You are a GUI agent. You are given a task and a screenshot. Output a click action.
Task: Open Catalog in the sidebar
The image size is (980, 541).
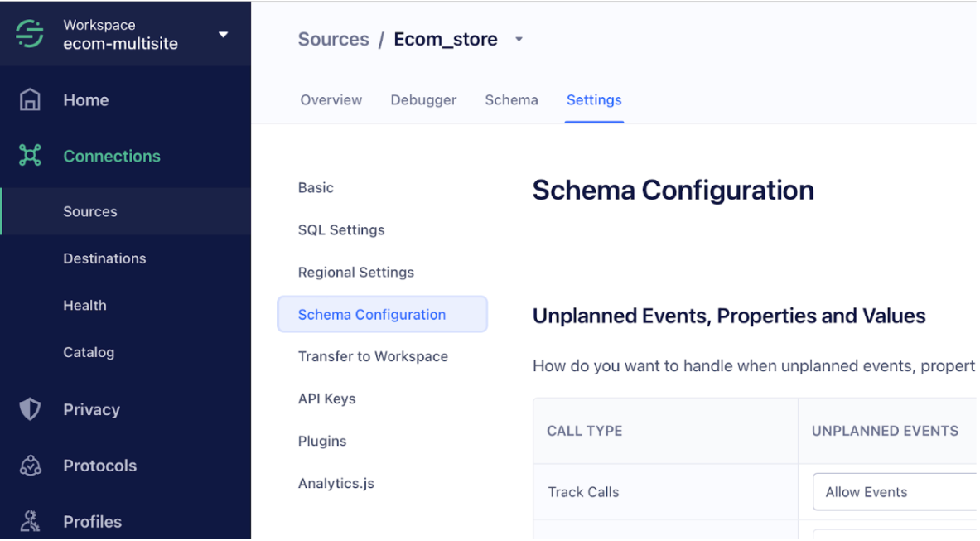(89, 352)
